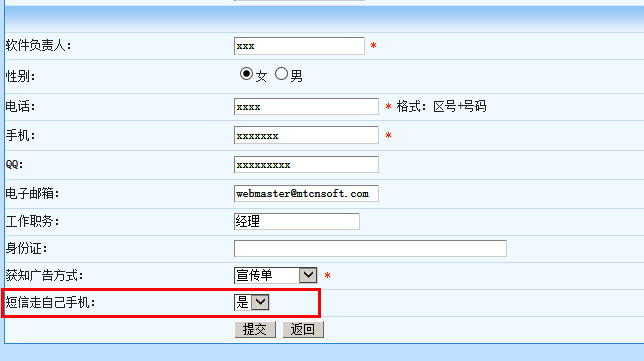Click the 手机 label
The width and height of the screenshot is (644, 361).
[21, 135]
